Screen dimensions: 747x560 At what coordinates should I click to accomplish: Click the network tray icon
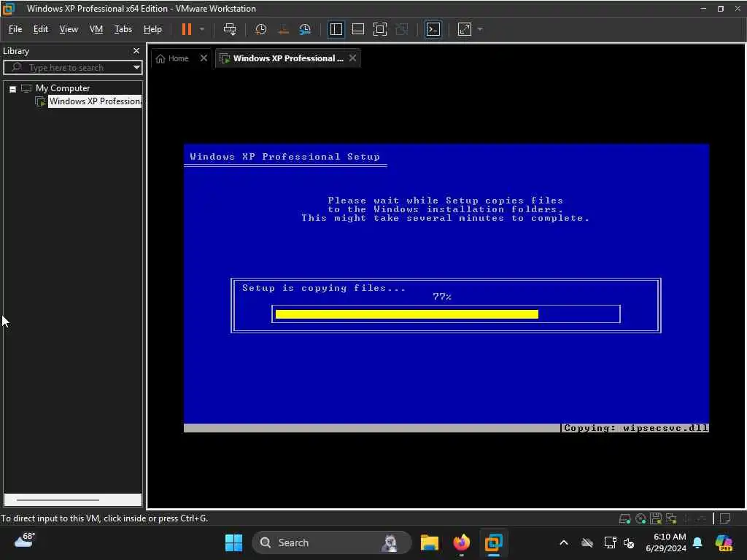pos(610,542)
